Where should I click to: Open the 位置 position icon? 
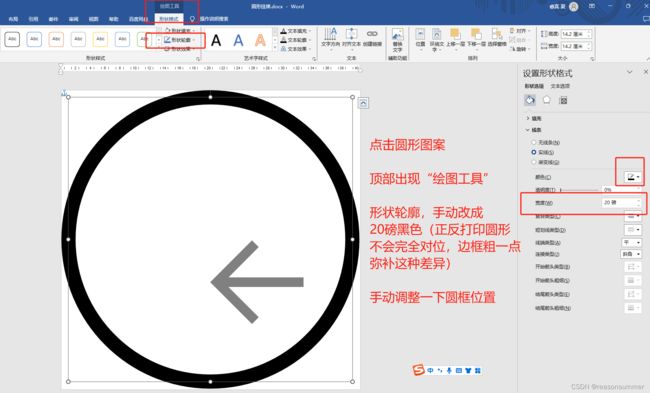tap(420, 39)
